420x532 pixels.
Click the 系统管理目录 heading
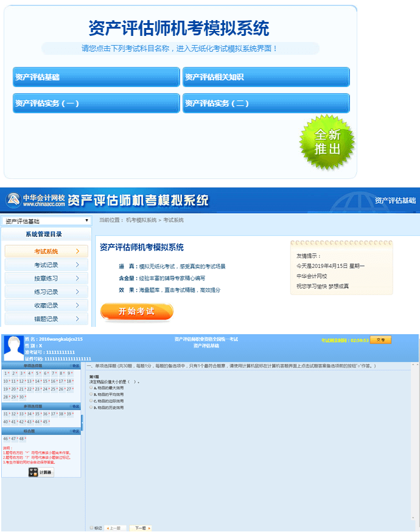(x=44, y=234)
